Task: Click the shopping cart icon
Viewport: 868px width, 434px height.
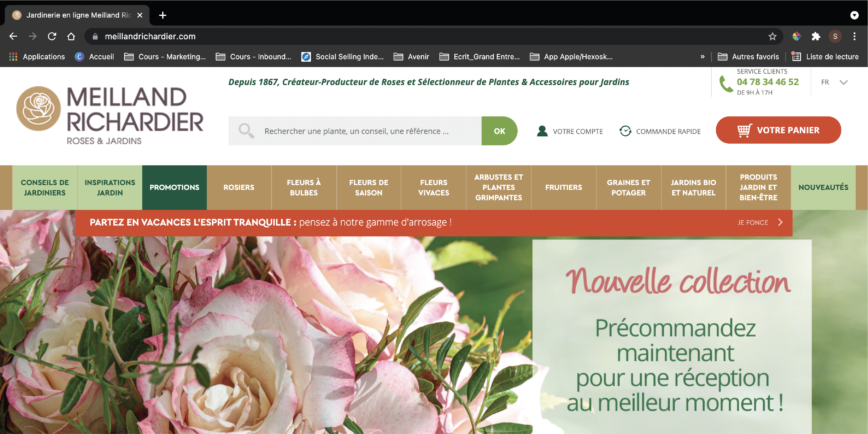Action: (x=744, y=130)
